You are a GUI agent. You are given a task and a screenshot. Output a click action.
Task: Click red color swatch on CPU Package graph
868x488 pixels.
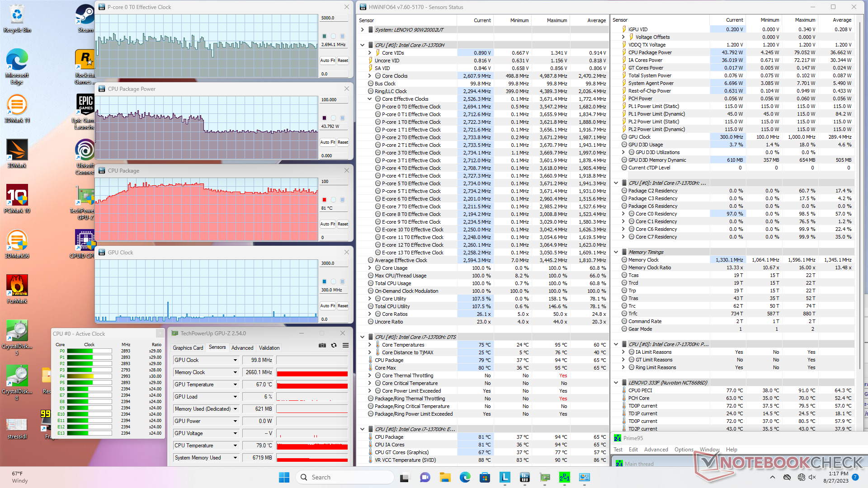324,200
